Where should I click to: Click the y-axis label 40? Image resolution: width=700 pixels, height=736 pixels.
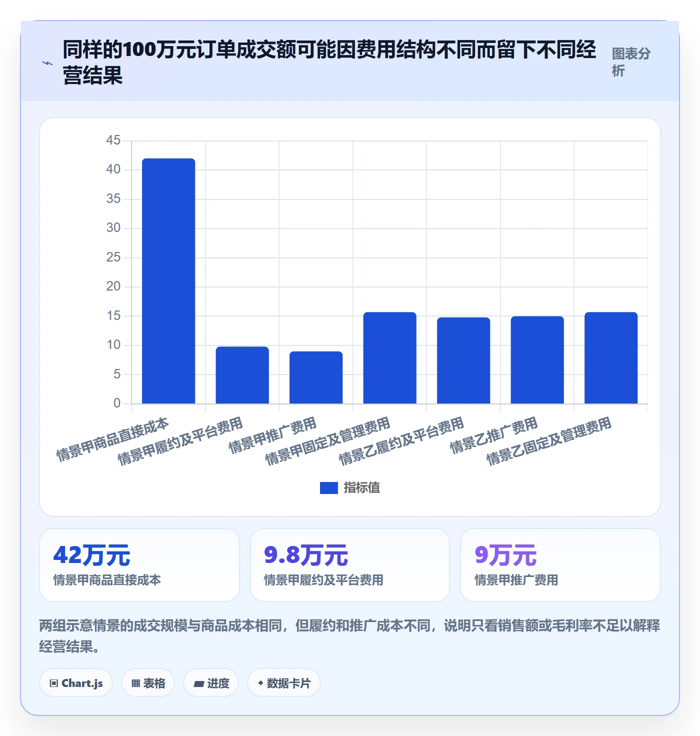click(113, 169)
